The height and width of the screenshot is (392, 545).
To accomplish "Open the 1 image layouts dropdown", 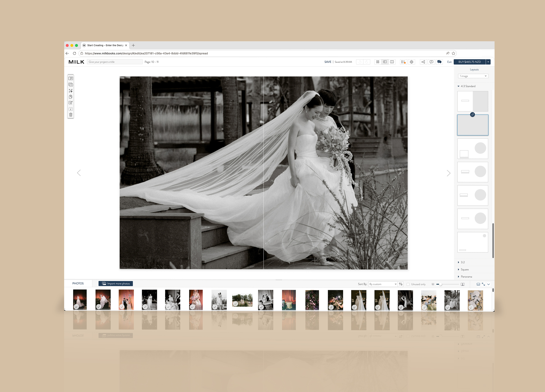I will click(473, 76).
